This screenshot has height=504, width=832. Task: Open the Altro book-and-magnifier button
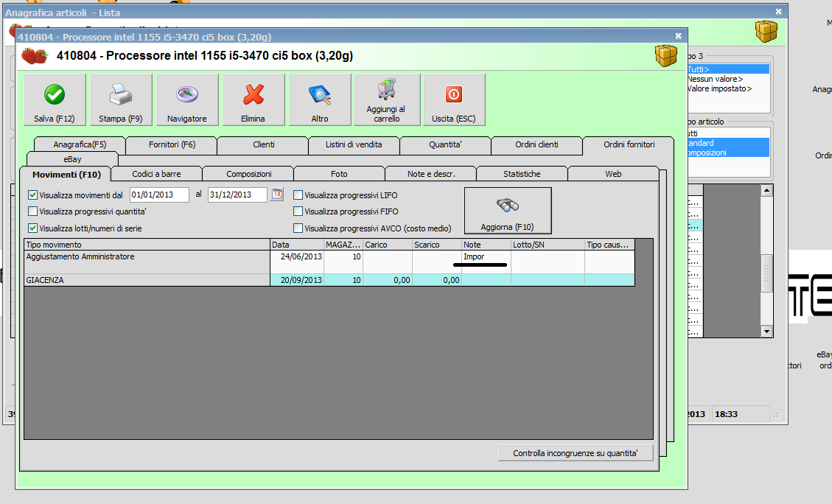point(320,99)
